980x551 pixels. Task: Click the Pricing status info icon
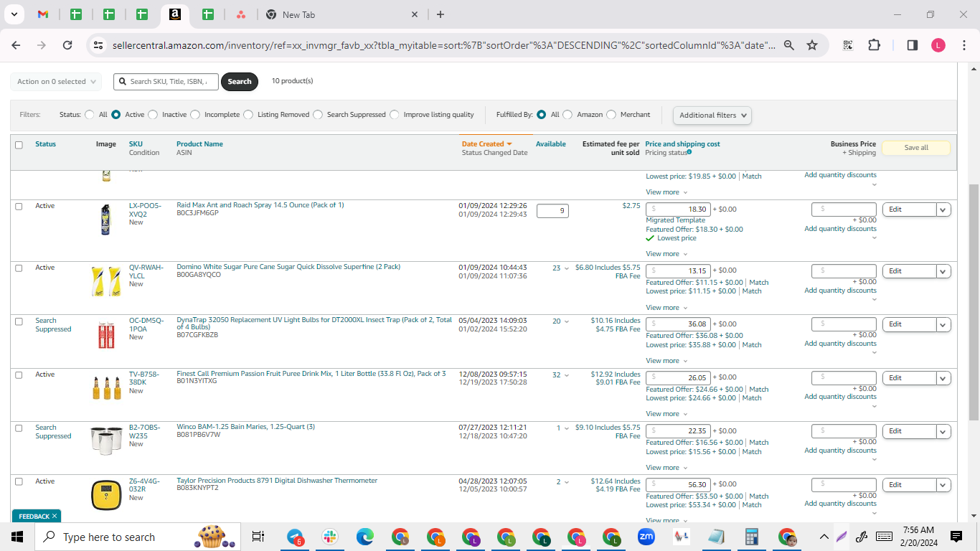click(x=689, y=152)
